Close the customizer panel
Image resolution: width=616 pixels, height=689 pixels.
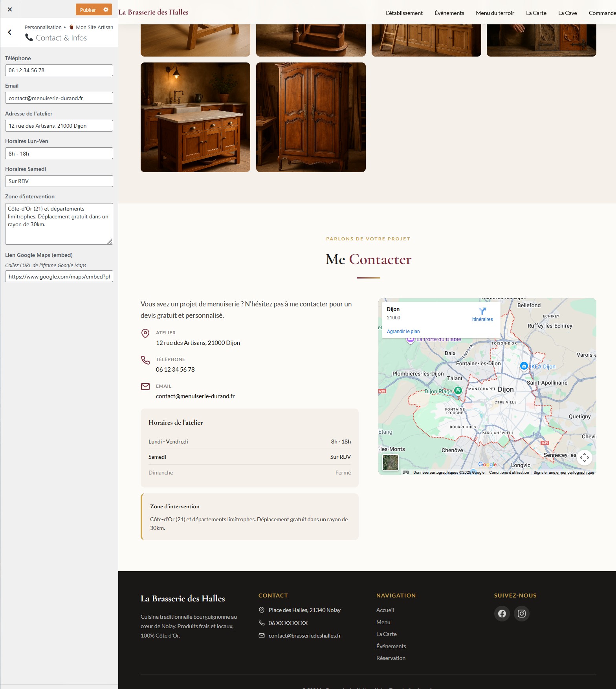(x=10, y=9)
